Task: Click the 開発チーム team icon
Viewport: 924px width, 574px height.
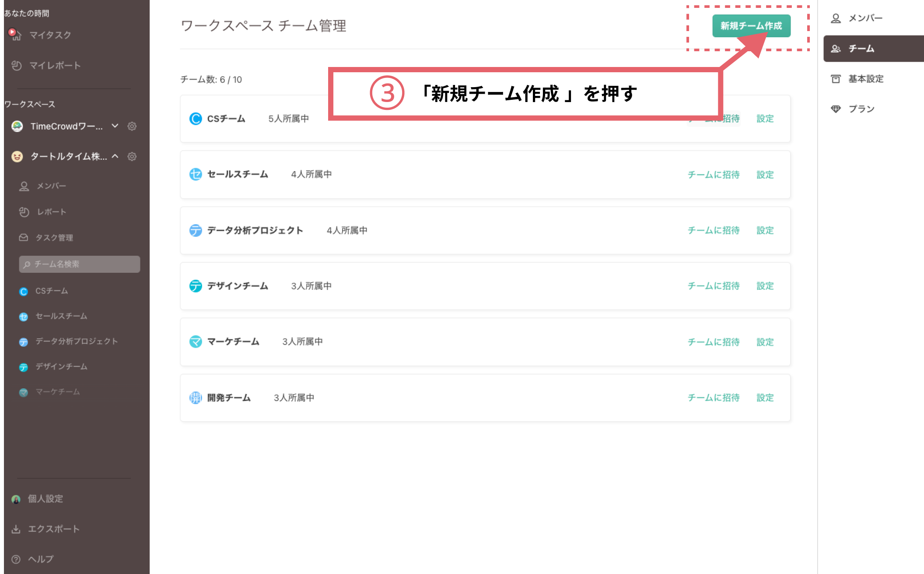Action: 195,398
